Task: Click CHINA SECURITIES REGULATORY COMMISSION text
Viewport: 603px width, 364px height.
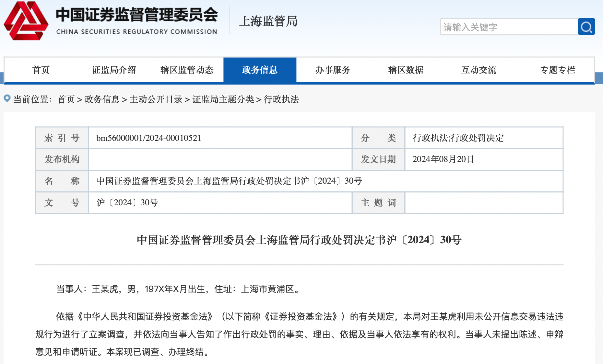Action: (136, 32)
